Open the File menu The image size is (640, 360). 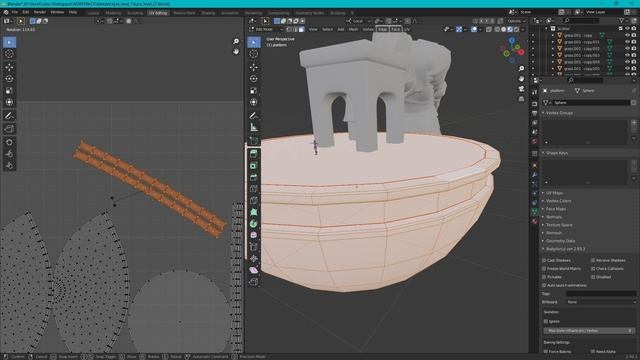pyautogui.click(x=15, y=12)
